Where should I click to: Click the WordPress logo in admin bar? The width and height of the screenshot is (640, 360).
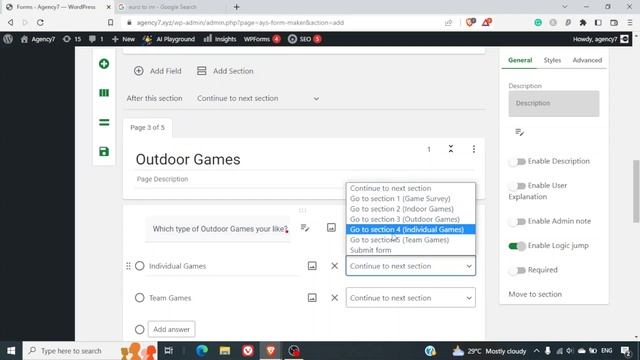pyautogui.click(x=8, y=39)
